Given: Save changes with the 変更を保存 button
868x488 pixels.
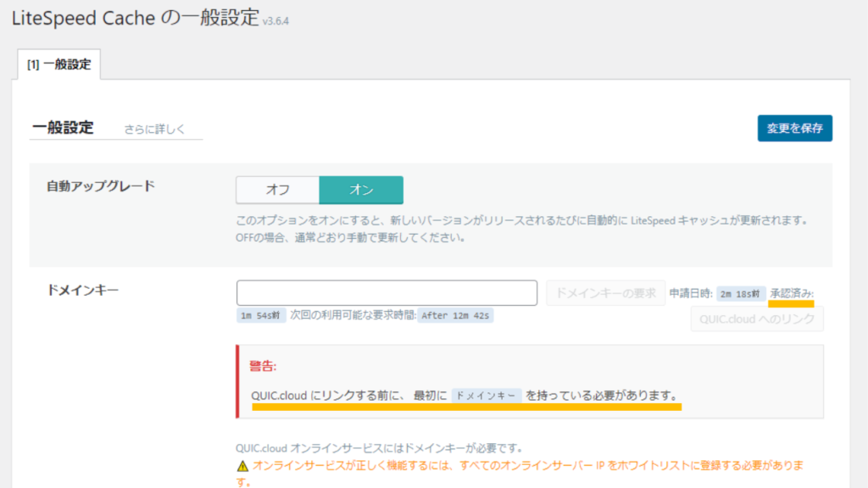Looking at the screenshot, I should pyautogui.click(x=794, y=129).
